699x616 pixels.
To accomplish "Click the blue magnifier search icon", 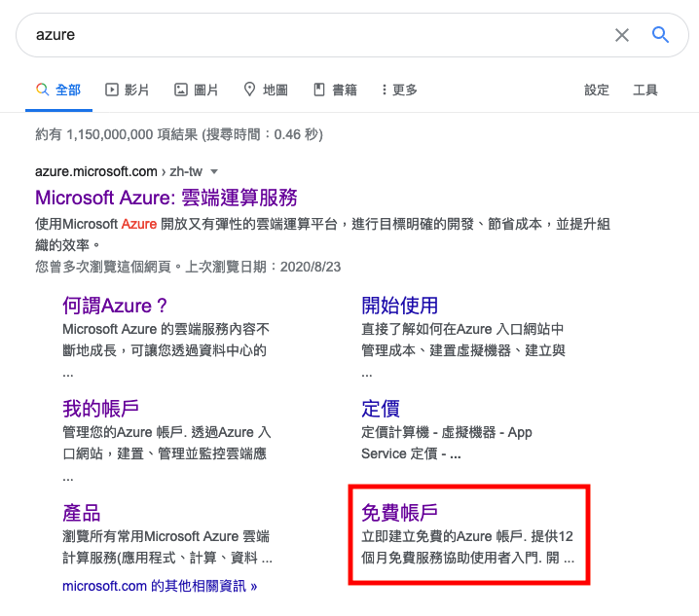I will pos(660,35).
